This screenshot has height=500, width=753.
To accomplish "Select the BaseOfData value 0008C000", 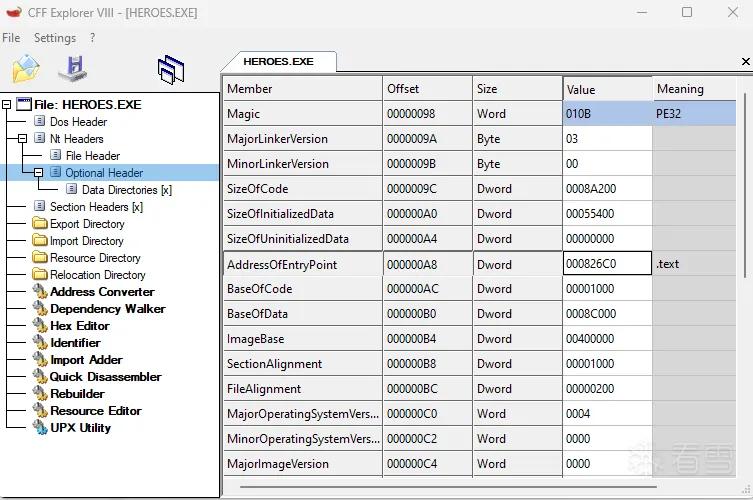I will (607, 314).
